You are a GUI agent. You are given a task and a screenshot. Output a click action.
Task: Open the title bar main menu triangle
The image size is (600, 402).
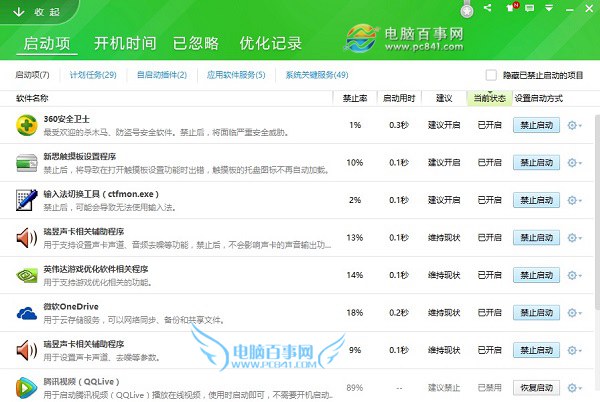(x=550, y=9)
